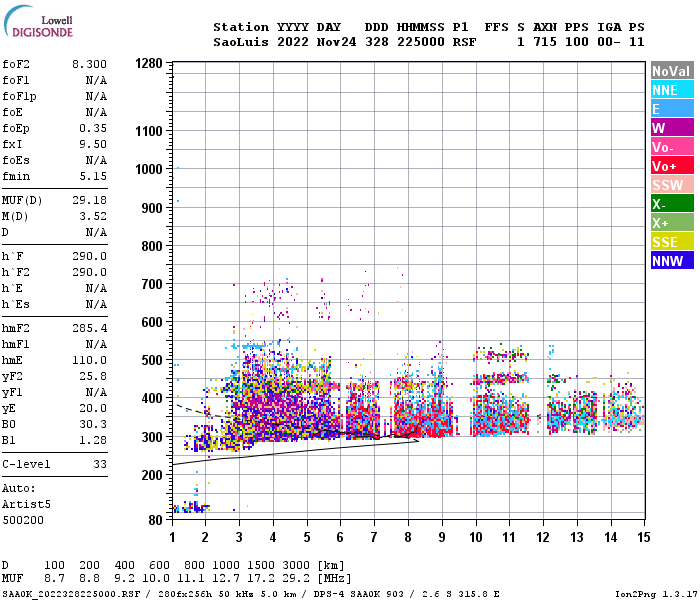Click the Nov24 date in header

click(336, 42)
